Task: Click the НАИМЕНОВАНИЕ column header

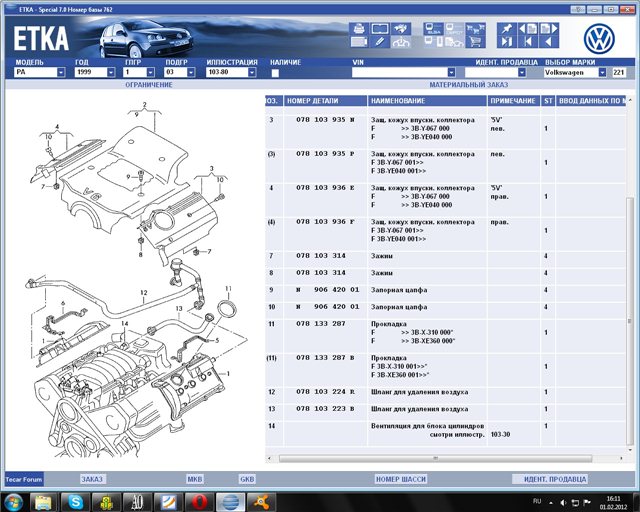Action: click(x=427, y=101)
